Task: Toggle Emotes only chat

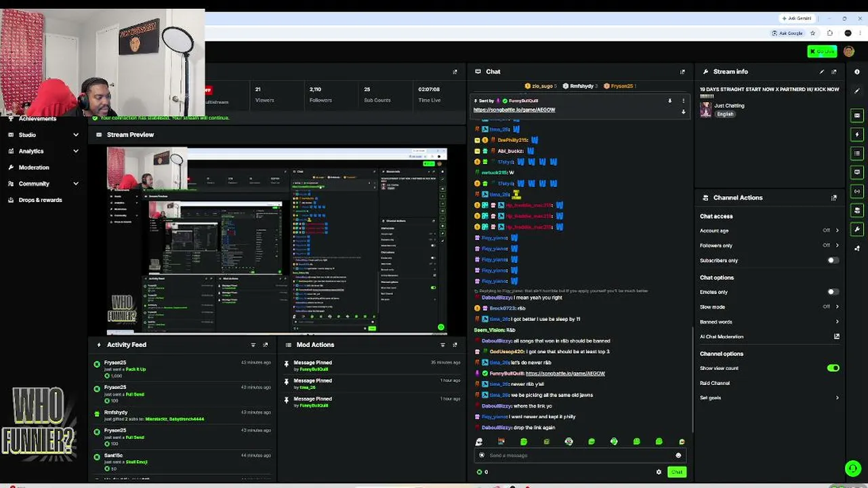Action: coord(833,292)
